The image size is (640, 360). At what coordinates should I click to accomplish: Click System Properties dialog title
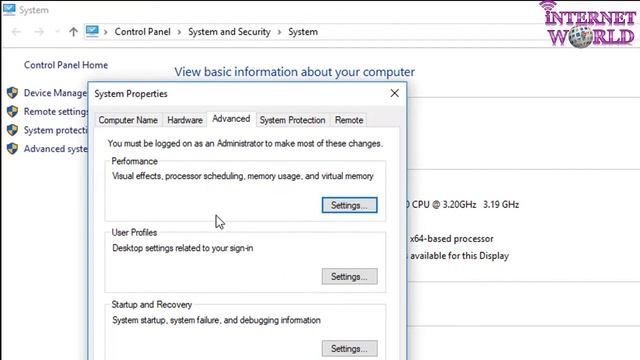pos(131,93)
